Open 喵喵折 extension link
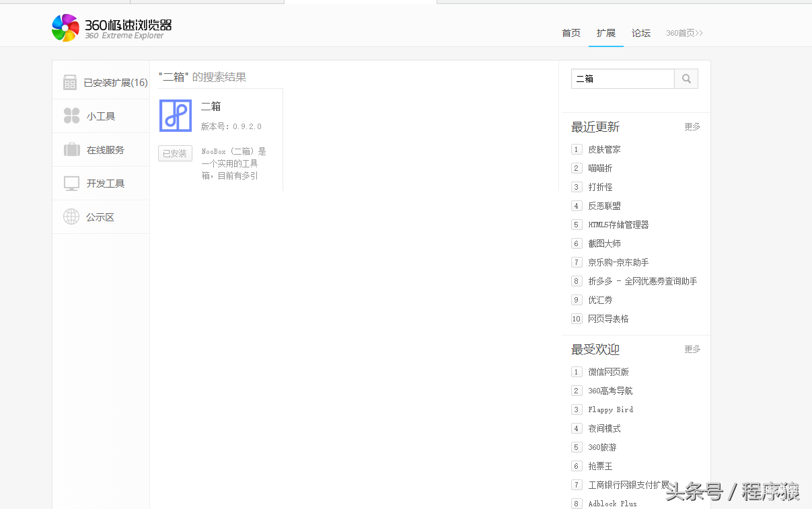The height and width of the screenshot is (509, 812). (x=600, y=168)
